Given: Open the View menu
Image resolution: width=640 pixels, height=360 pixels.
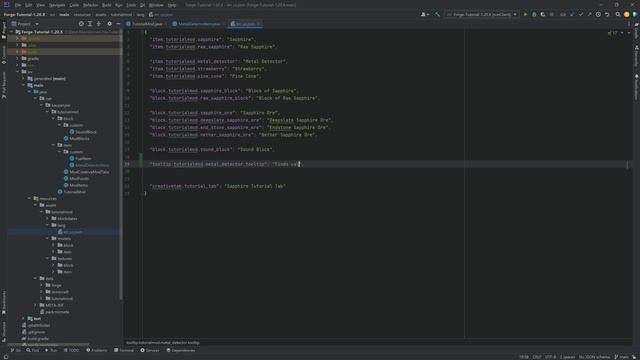Looking at the screenshot, I should coord(40,5).
